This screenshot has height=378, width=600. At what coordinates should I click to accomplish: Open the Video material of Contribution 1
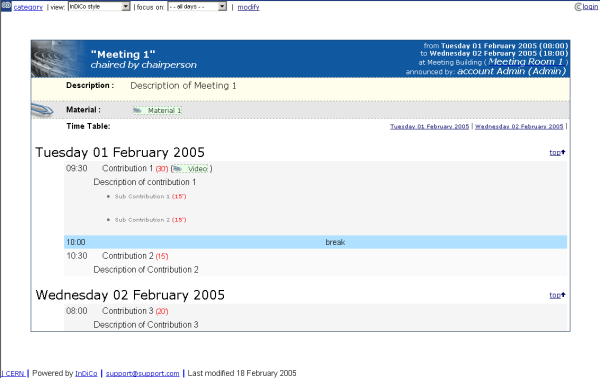tap(191, 169)
